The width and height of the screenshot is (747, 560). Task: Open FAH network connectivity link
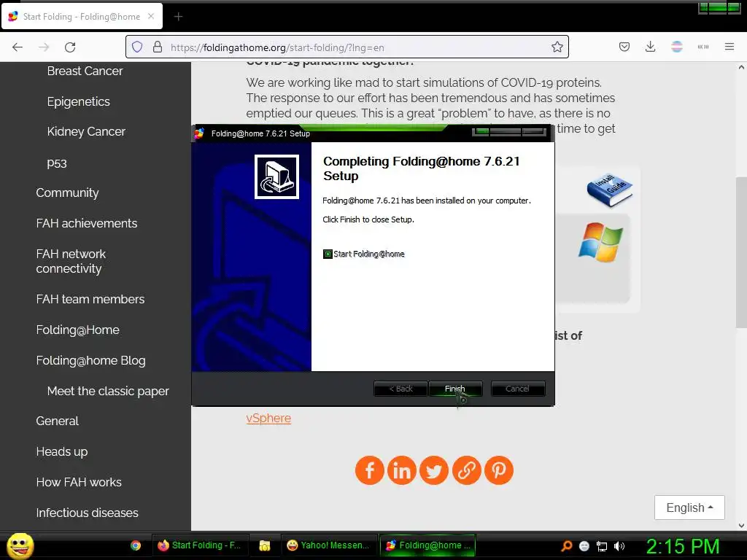[71, 261]
